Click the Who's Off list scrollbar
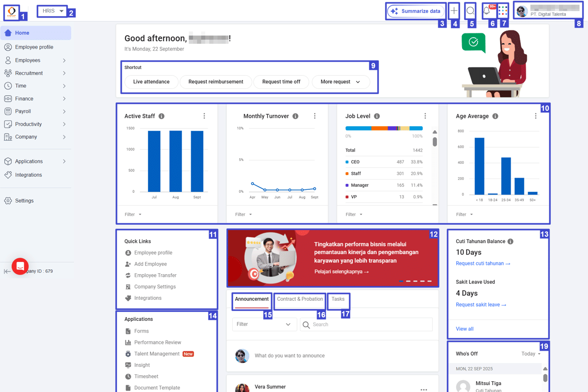Screen dimensions: 588x392 click(x=545, y=378)
